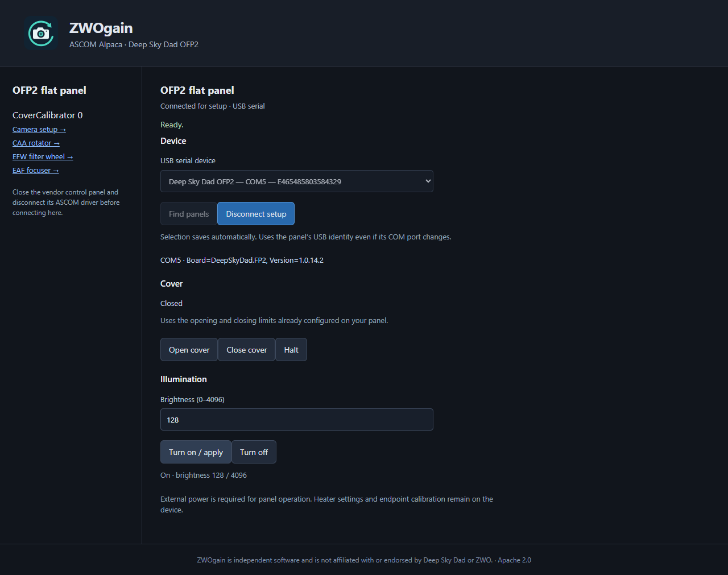Viewport: 728px width, 575px height.
Task: Open the flat panel cover
Action: tap(189, 350)
